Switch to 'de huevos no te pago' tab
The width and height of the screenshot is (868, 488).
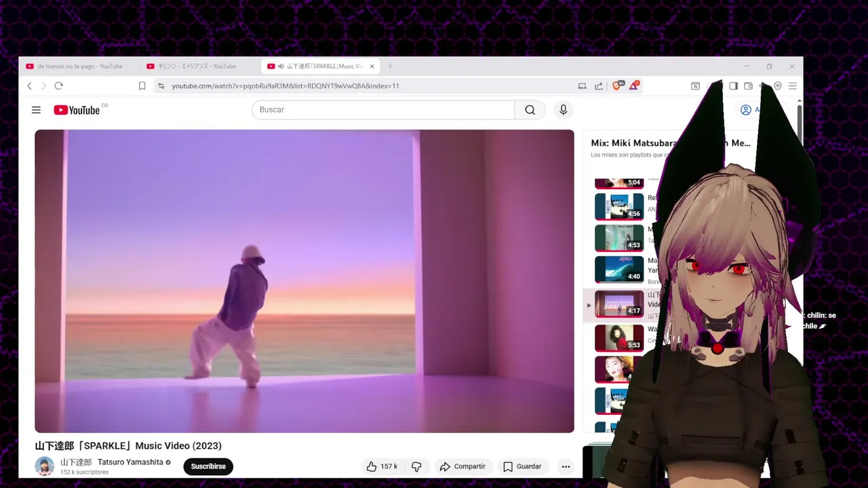pos(79,66)
